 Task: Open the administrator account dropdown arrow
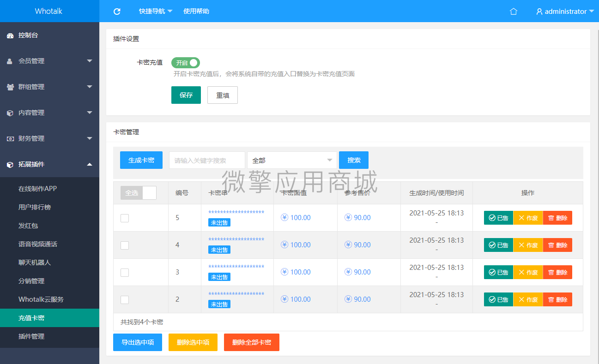592,12
